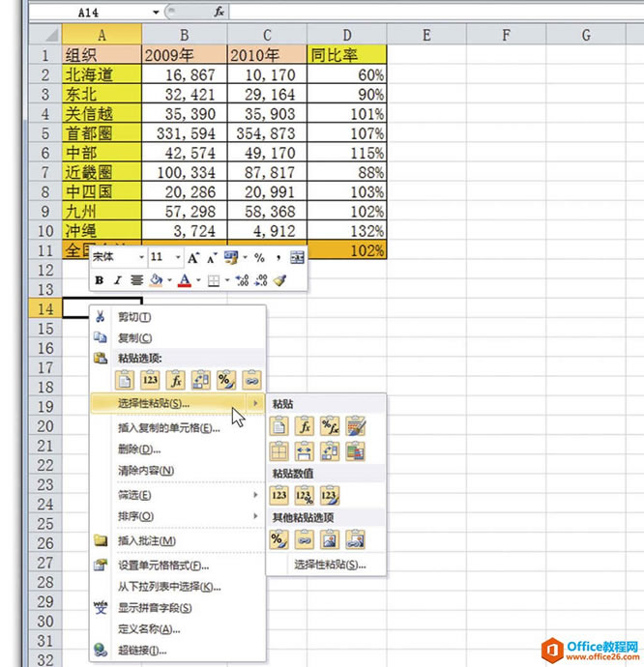Open the Name Box dropdown arrow
Screen dimensions: 644x667
click(156, 12)
